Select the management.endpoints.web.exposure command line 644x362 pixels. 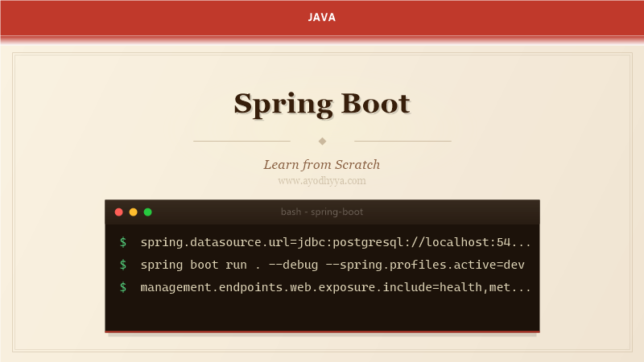pyautogui.click(x=336, y=287)
